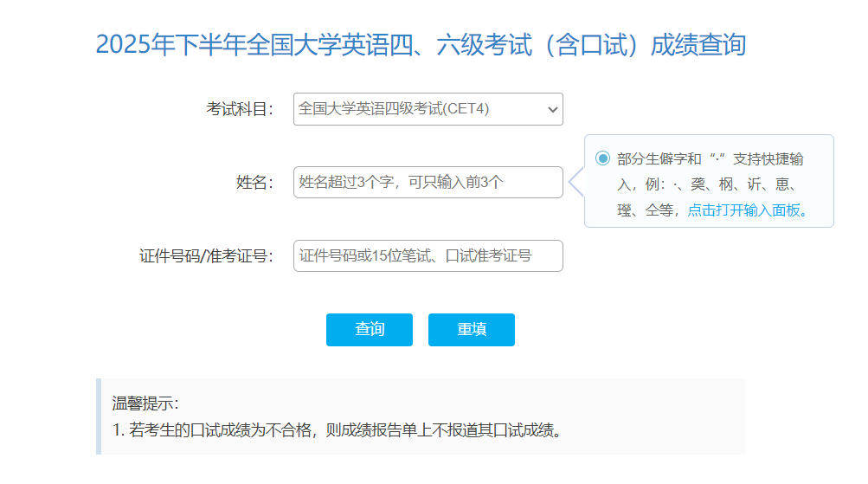This screenshot has height=484, width=868.
Task: Select the 全国大学英语四级考试(CET4) option text
Action: click(394, 109)
